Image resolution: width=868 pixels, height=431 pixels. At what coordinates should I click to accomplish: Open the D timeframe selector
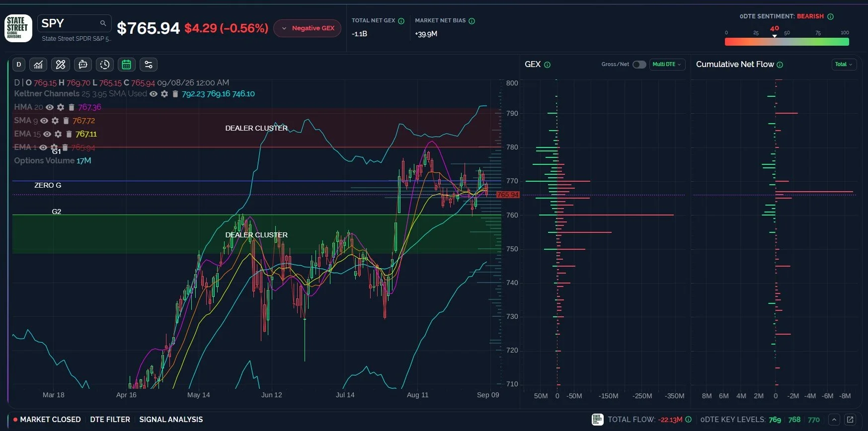click(x=19, y=65)
